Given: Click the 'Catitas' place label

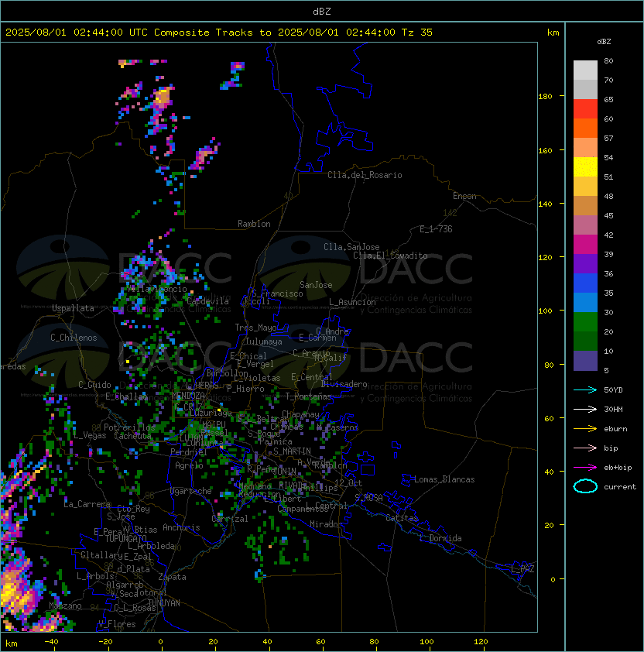Looking at the screenshot, I should coord(402,518).
